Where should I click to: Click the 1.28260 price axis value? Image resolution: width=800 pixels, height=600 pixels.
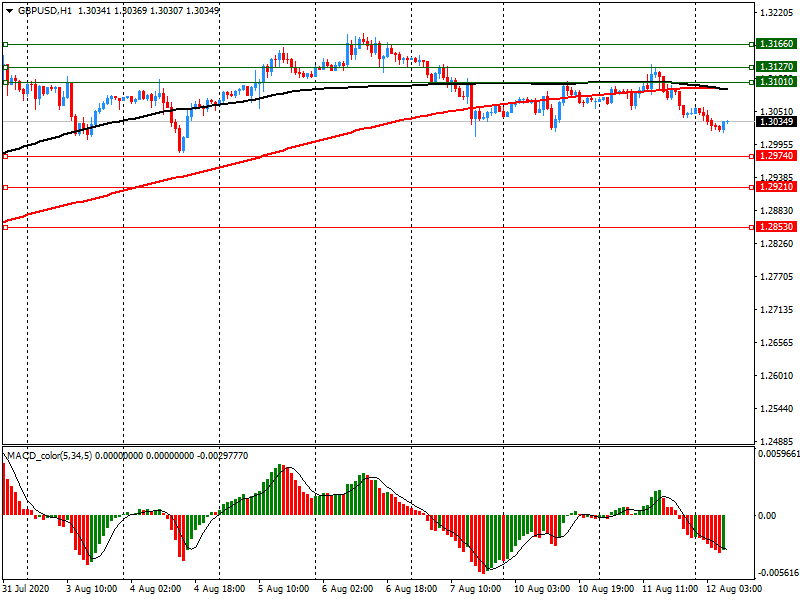(x=777, y=244)
